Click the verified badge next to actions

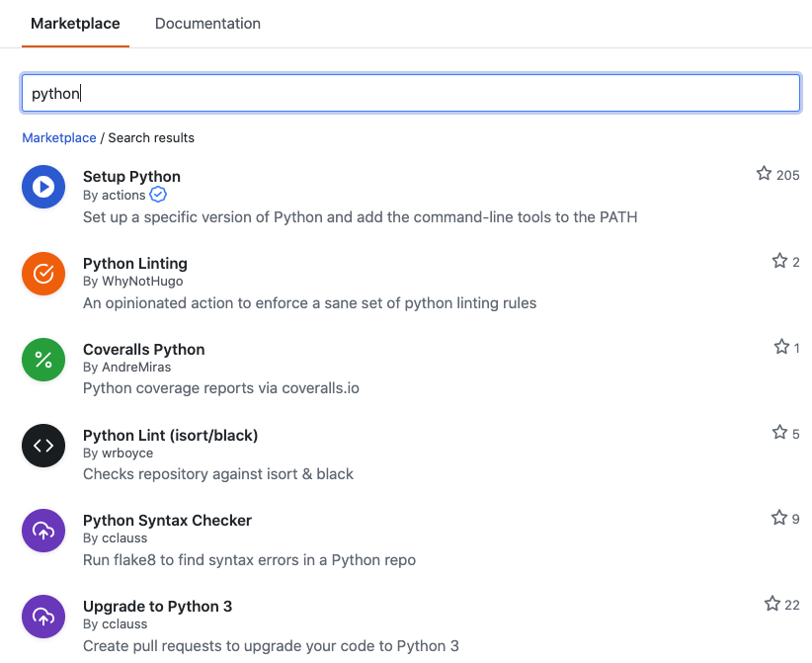point(158,195)
